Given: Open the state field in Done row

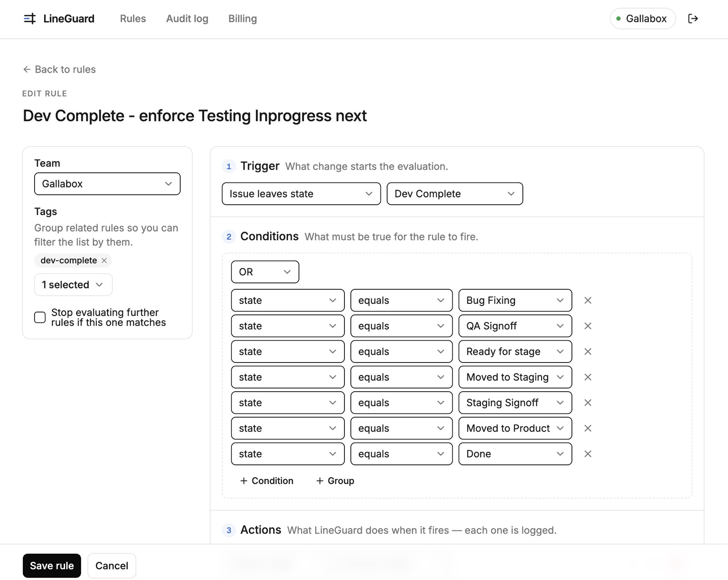Looking at the screenshot, I should 288,454.
